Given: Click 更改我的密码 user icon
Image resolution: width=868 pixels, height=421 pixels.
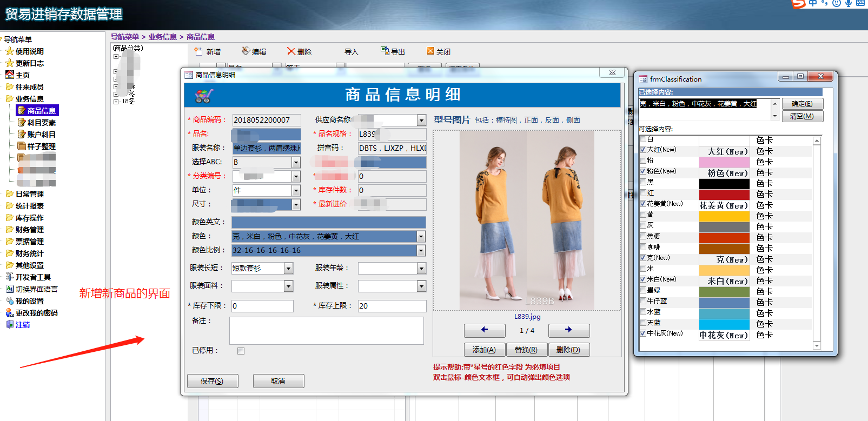Looking at the screenshot, I should point(10,312).
